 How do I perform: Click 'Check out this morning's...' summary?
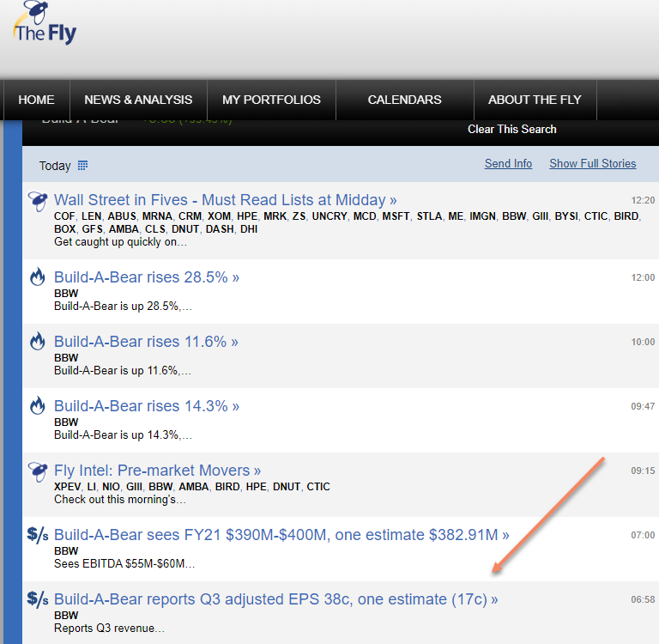pyautogui.click(x=120, y=499)
